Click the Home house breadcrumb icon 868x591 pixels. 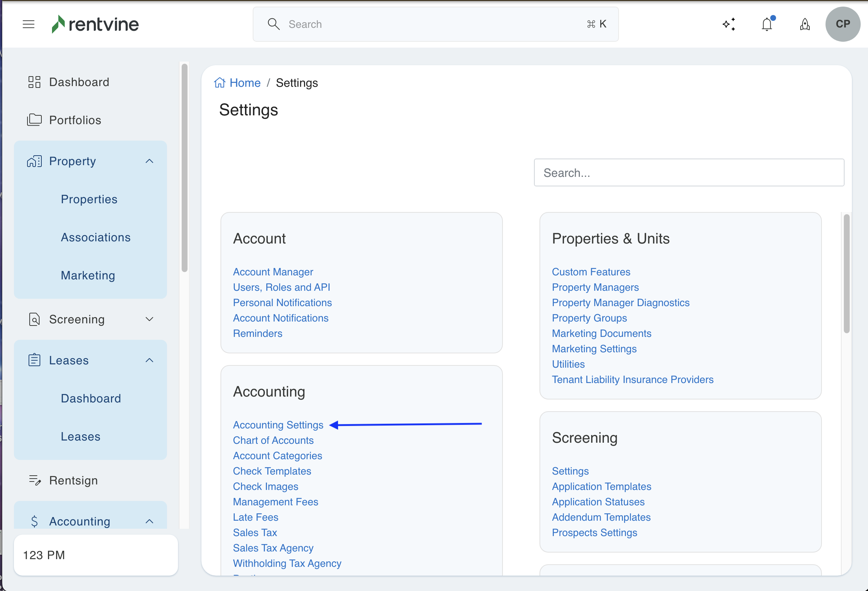click(x=220, y=82)
